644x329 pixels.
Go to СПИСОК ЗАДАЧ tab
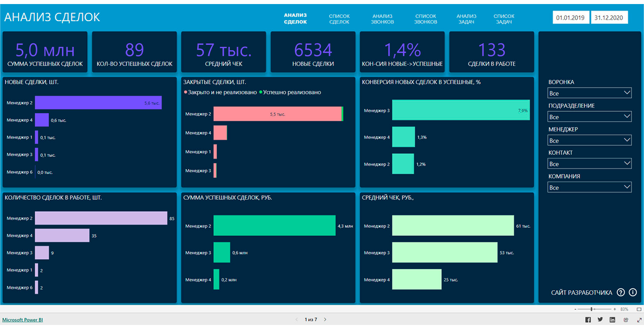(x=504, y=19)
